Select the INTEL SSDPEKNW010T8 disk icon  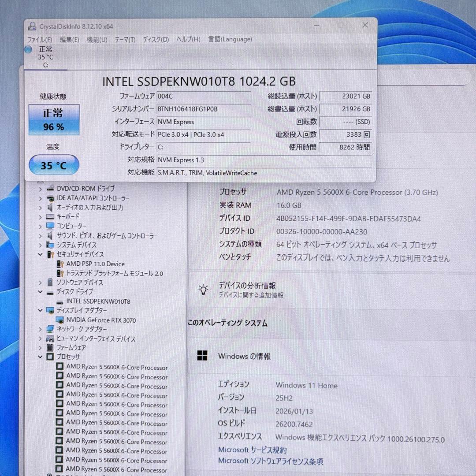pos(60,301)
